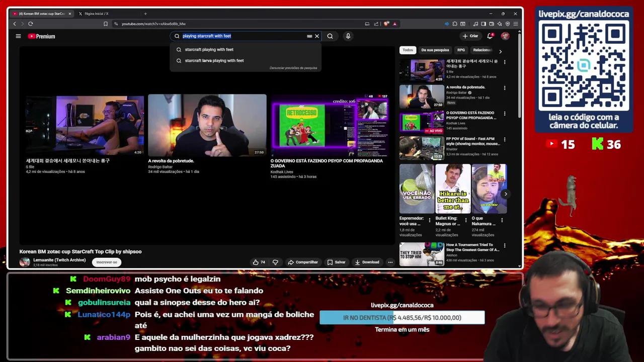Open site settings icon beside the URL

click(116, 24)
